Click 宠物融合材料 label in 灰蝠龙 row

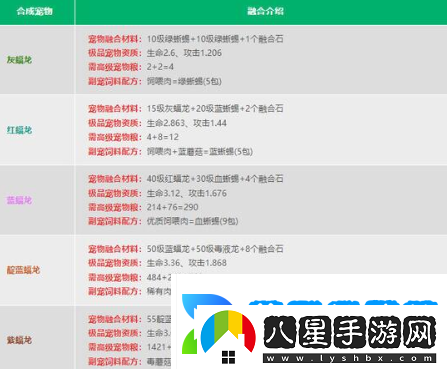pyautogui.click(x=115, y=39)
